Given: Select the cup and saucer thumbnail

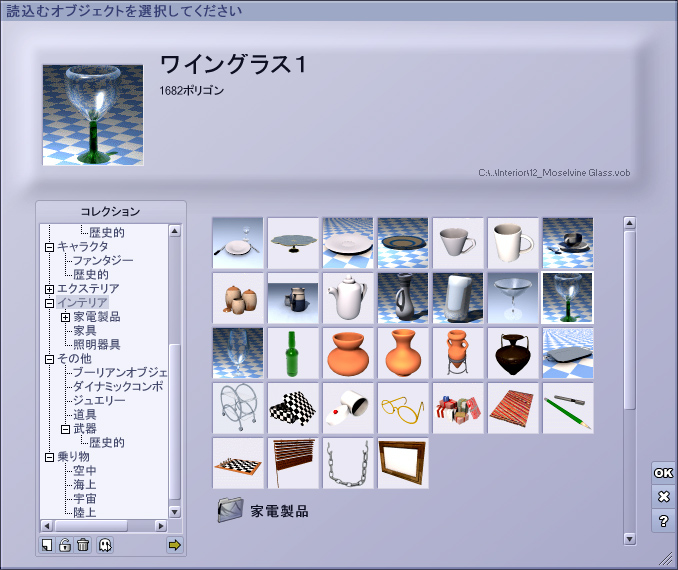Looking at the screenshot, I should [568, 243].
